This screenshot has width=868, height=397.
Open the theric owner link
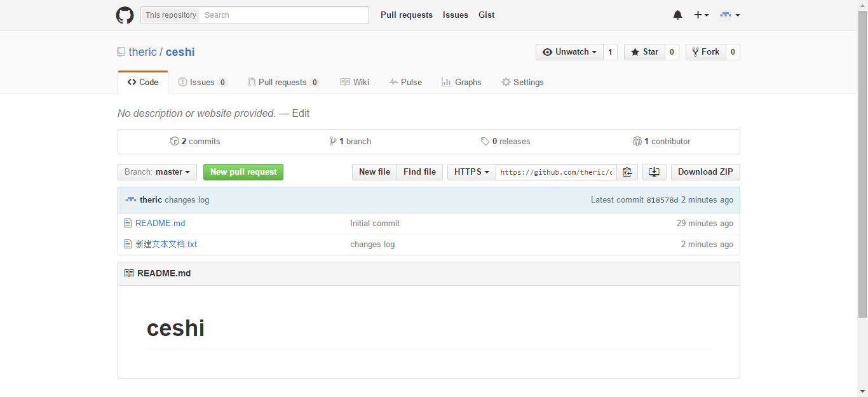point(142,52)
